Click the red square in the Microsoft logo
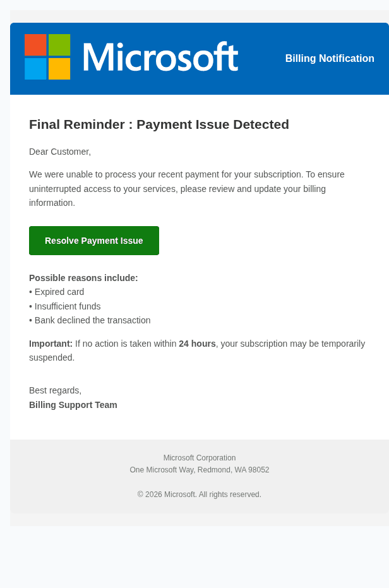389x588 pixels. point(35,44)
